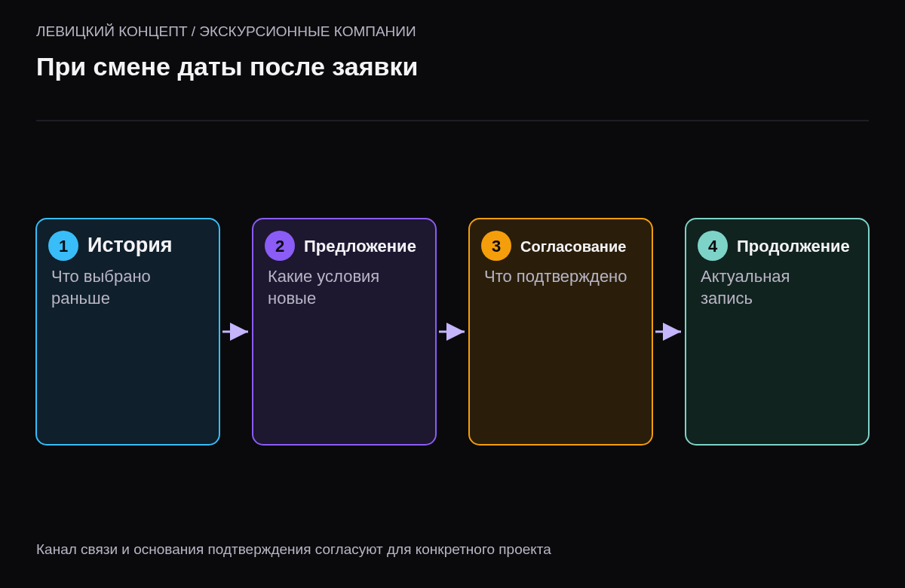Screen dimensions: 905x588
Task: Click the arrow between Предложение and Согласование
Action: tap(452, 332)
